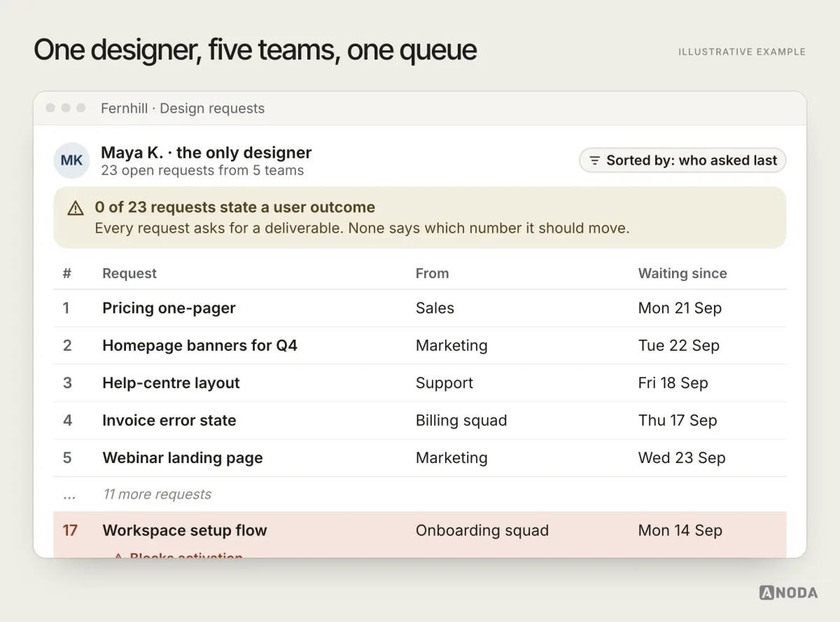Image resolution: width=840 pixels, height=622 pixels.
Task: Select the 'Invoice error state' request
Action: (x=169, y=420)
